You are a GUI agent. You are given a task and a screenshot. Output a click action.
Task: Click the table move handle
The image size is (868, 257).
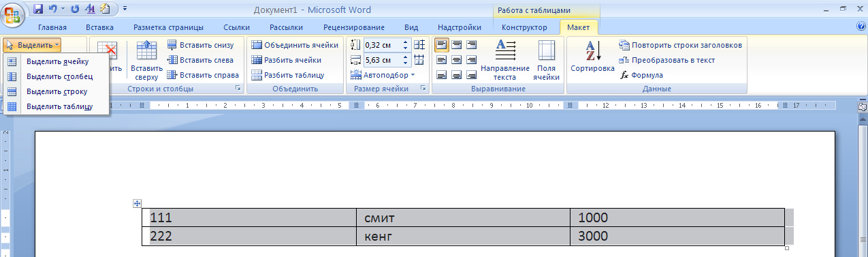(137, 203)
